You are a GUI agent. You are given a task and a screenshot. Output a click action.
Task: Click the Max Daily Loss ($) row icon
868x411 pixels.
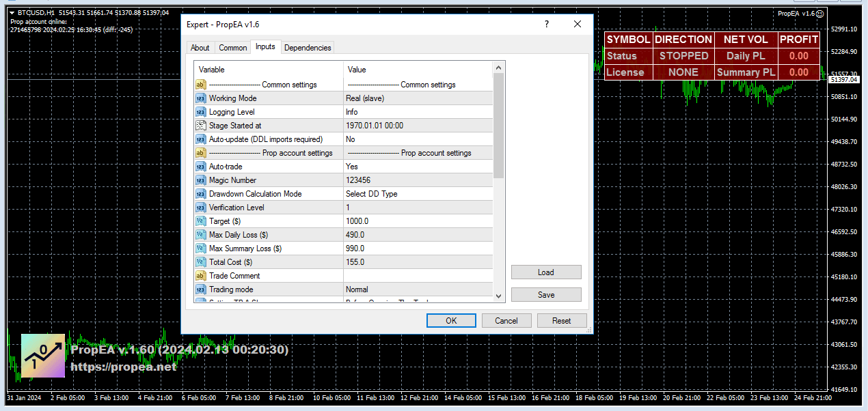201,235
